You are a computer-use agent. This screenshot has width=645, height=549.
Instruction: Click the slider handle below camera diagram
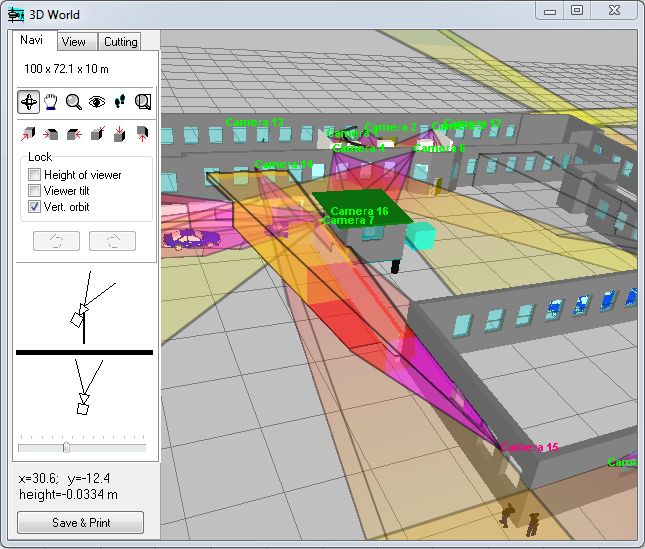pyautogui.click(x=66, y=447)
